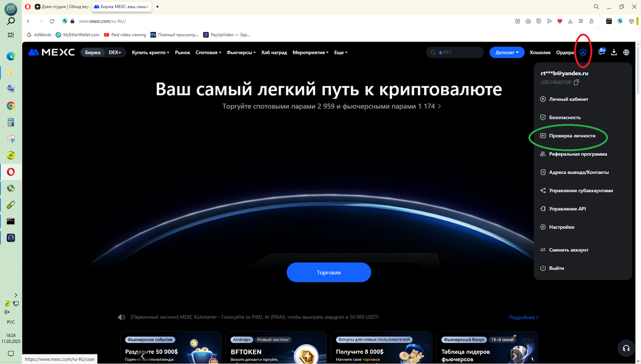Open Кошелек link in header
Viewport: 641px width, 364px height.
pyautogui.click(x=540, y=52)
